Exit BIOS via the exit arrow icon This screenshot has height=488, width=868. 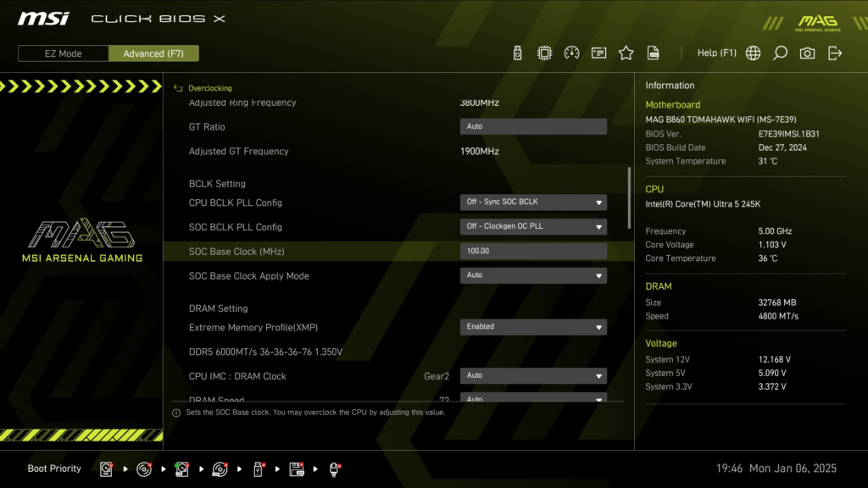pos(834,52)
